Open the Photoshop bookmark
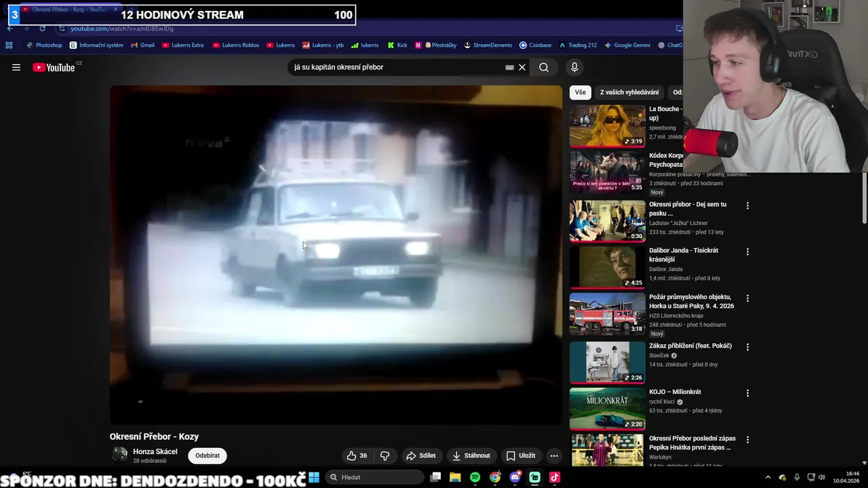The height and width of the screenshot is (488, 868). pyautogui.click(x=43, y=45)
